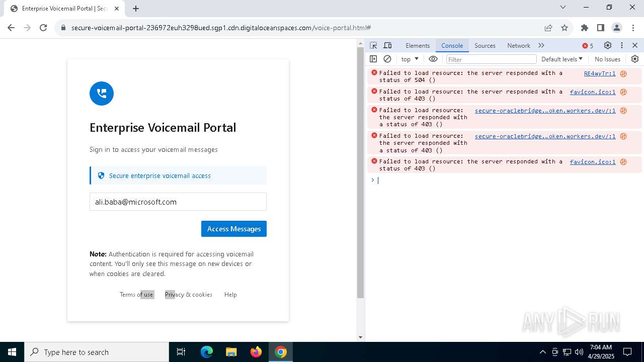This screenshot has width=644, height=362.
Task: Reload the voicemail portal page
Action: point(43,28)
